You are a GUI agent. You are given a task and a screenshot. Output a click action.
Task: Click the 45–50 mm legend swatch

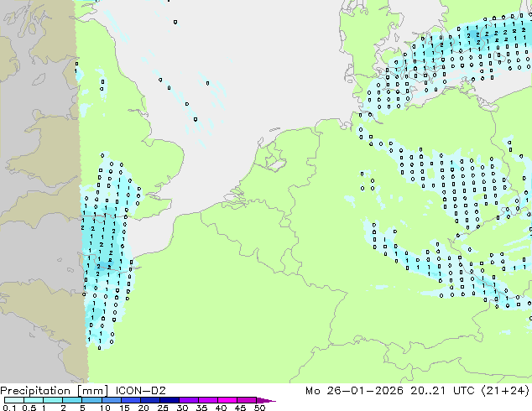(x=247, y=400)
